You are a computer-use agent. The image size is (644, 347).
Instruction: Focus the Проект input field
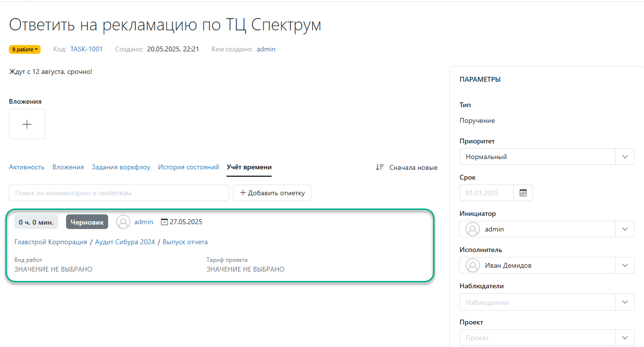point(537,338)
